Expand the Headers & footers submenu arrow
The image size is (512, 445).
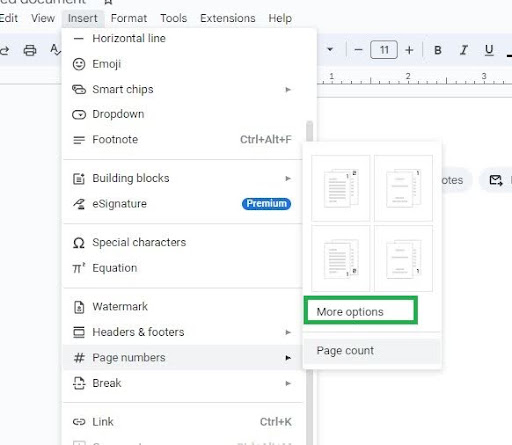(x=288, y=332)
